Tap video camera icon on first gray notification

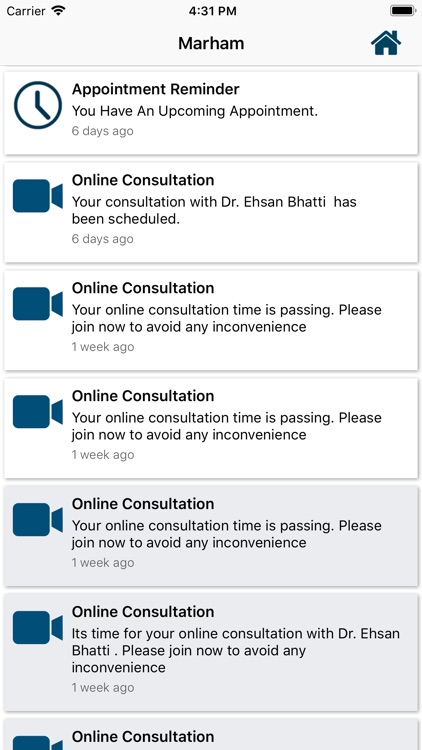point(38,519)
